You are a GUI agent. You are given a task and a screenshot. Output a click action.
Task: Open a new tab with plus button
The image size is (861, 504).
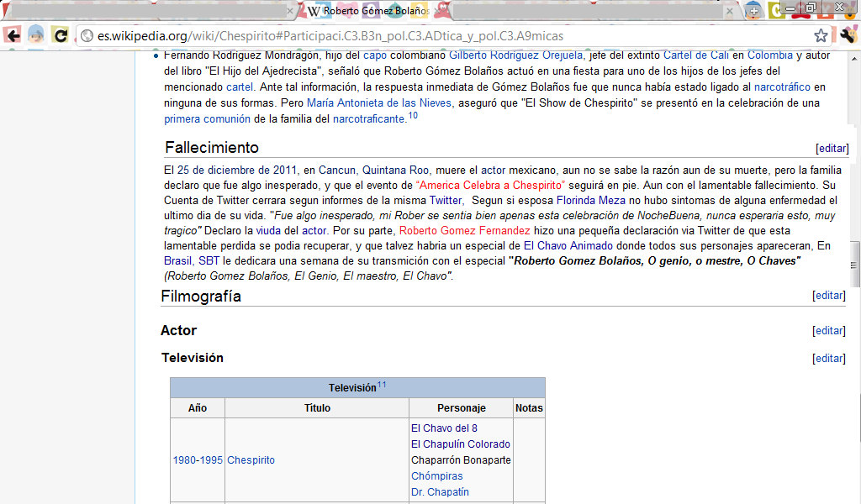tap(753, 11)
